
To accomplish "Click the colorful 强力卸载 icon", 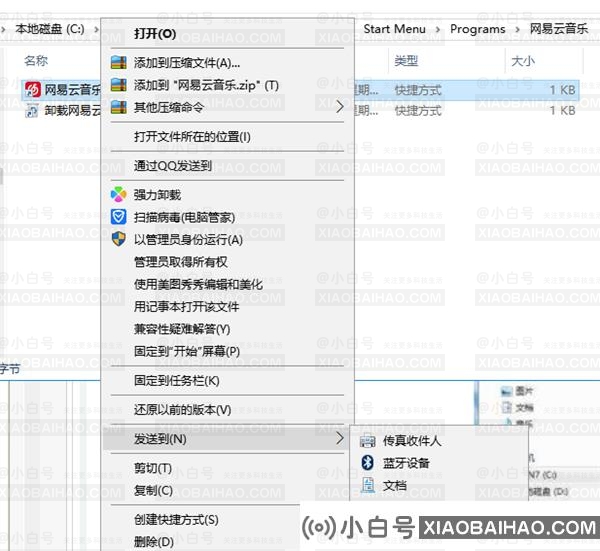I will tap(119, 195).
